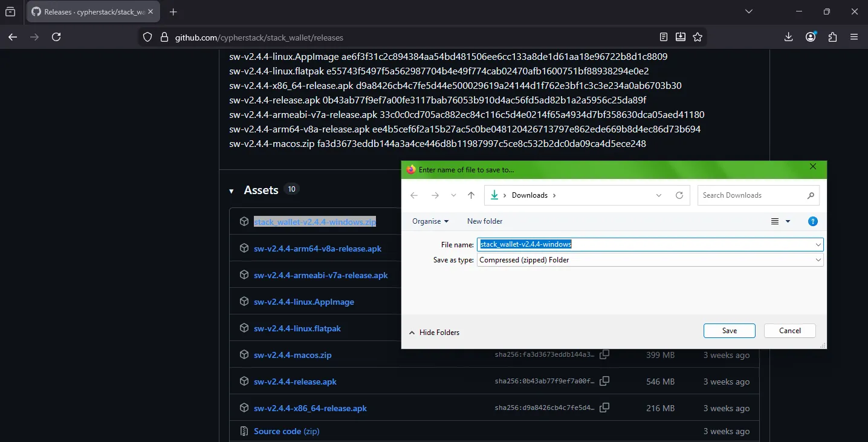Viewport: 868px width, 442px height.
Task: Click the 399 MB size text
Action: 660,355
